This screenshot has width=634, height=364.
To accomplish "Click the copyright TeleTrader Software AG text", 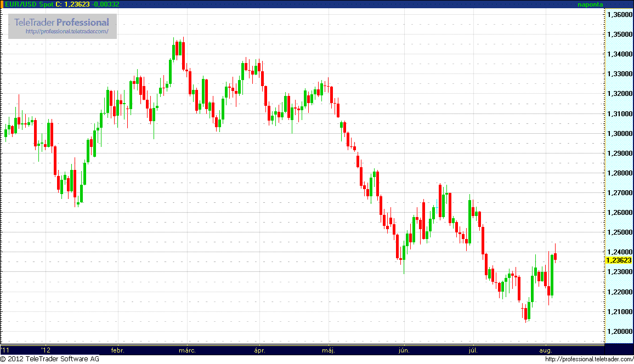I will [50, 359].
